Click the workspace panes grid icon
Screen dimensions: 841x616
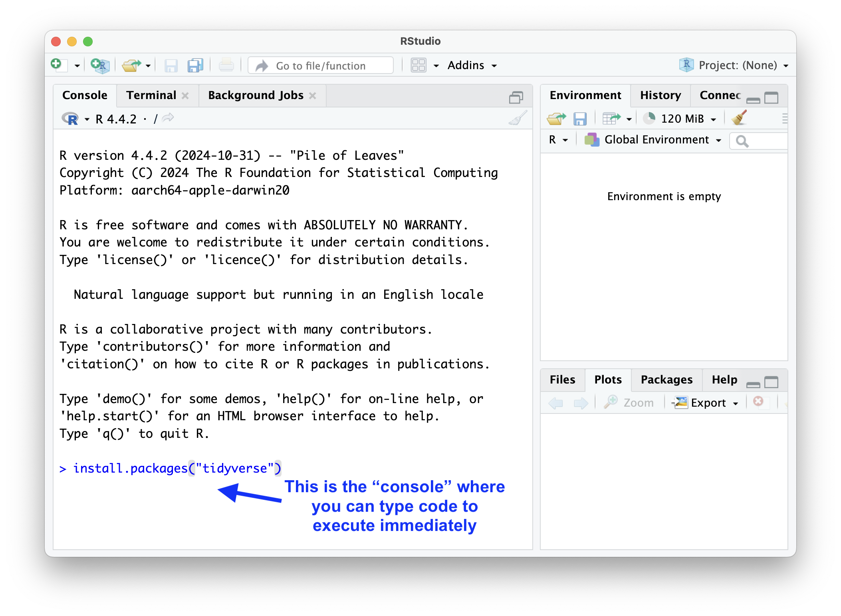click(419, 65)
